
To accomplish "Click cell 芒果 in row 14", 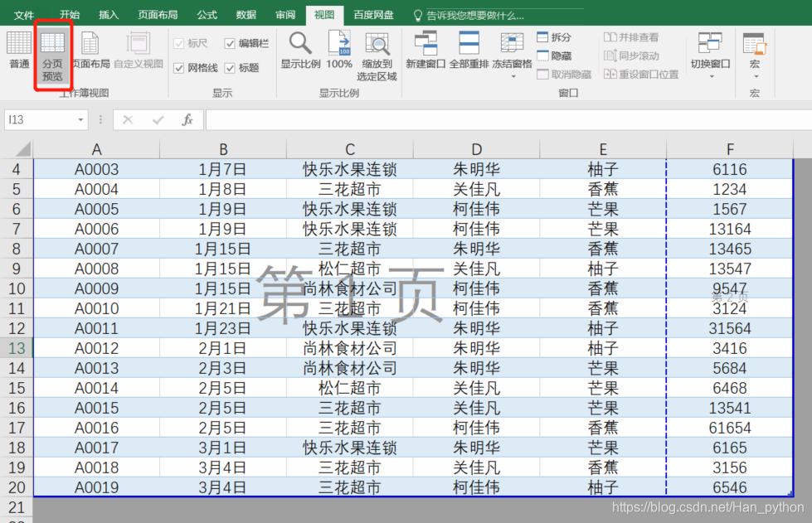I will pyautogui.click(x=603, y=368).
